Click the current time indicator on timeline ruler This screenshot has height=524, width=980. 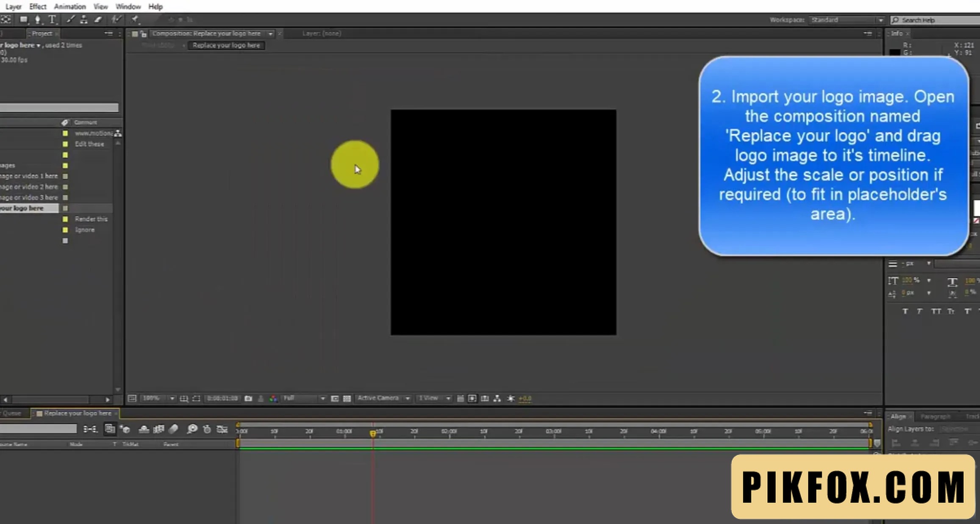pyautogui.click(x=373, y=433)
